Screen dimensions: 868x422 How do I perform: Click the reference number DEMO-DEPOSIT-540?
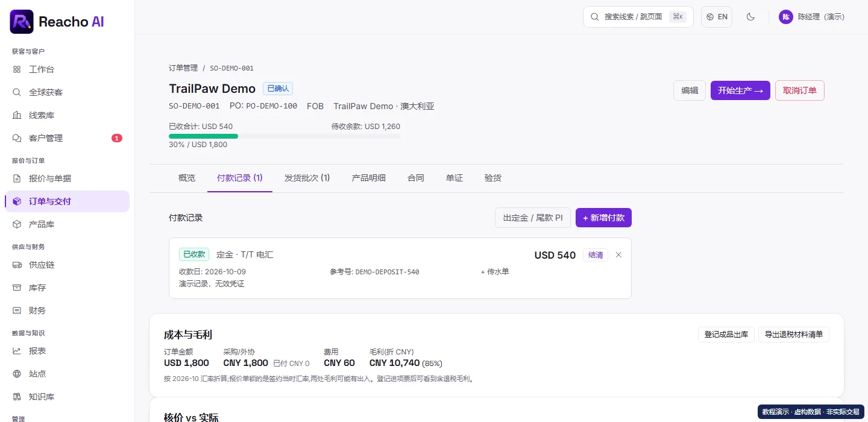tap(388, 272)
